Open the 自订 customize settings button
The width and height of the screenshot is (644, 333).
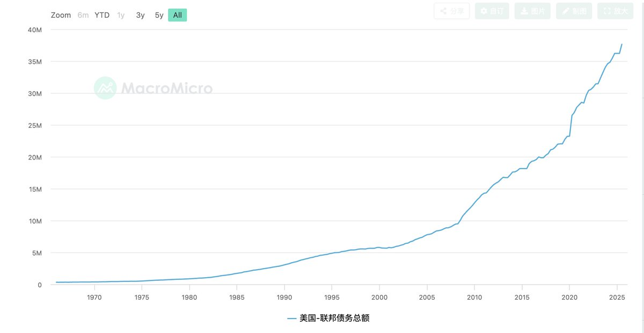click(492, 11)
